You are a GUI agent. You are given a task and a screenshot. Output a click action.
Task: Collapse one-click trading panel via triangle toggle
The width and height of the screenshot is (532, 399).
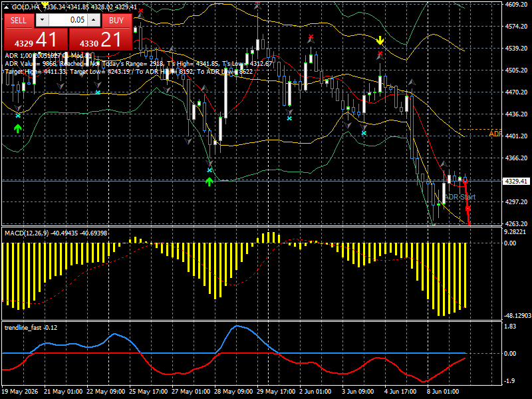(6, 7)
